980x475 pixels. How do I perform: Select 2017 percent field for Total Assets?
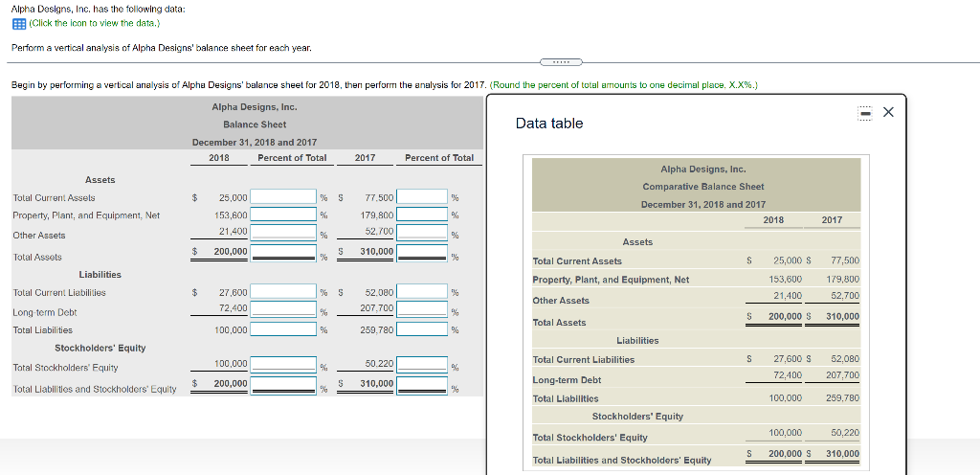click(x=422, y=253)
